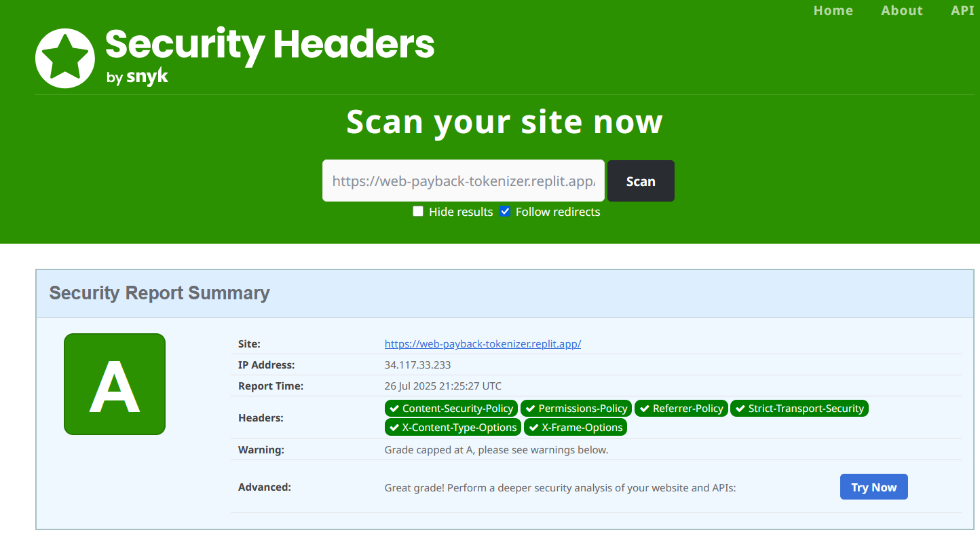Click the large green A grade badge
Viewport: 980px width, 543px height.
click(115, 384)
